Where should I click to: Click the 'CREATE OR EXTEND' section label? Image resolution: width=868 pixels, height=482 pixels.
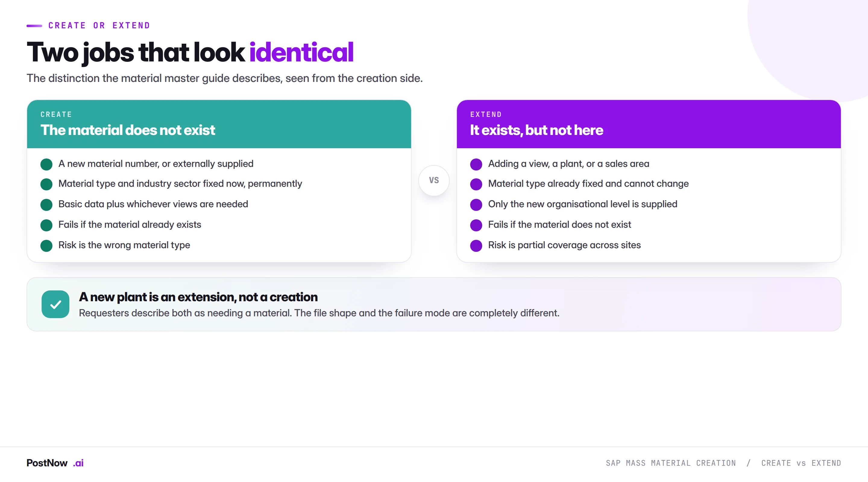(99, 26)
